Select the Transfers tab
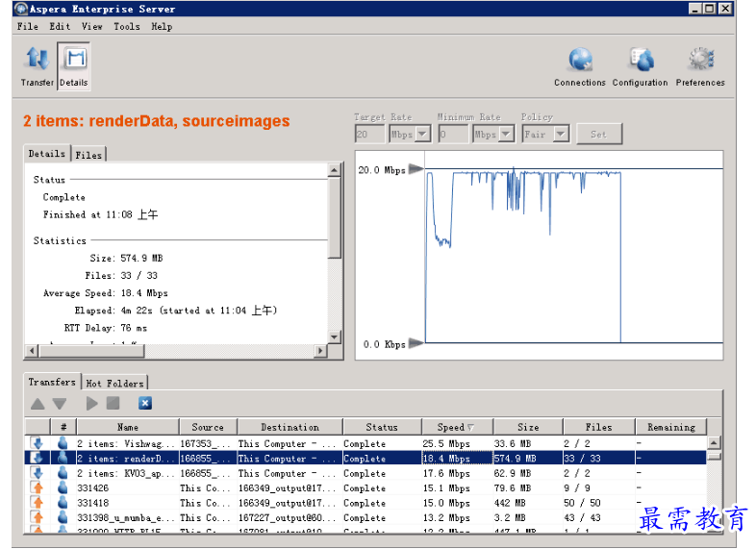The image size is (756, 549). (52, 382)
